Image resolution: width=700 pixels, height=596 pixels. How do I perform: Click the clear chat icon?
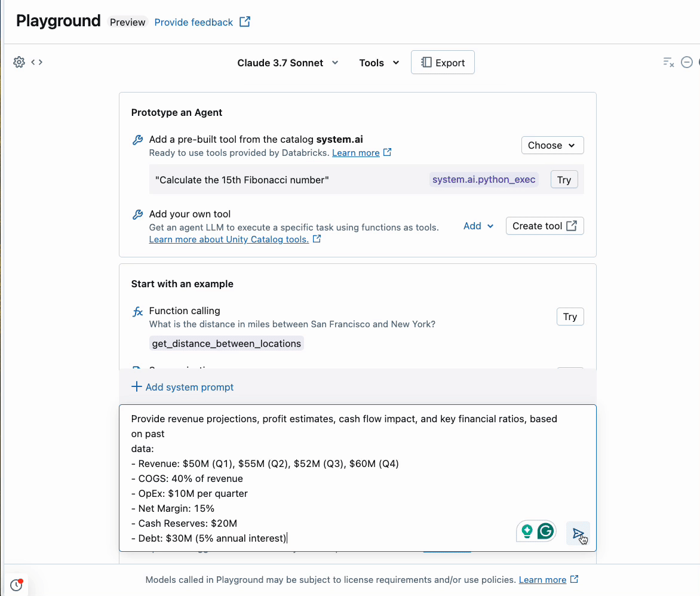(x=668, y=62)
